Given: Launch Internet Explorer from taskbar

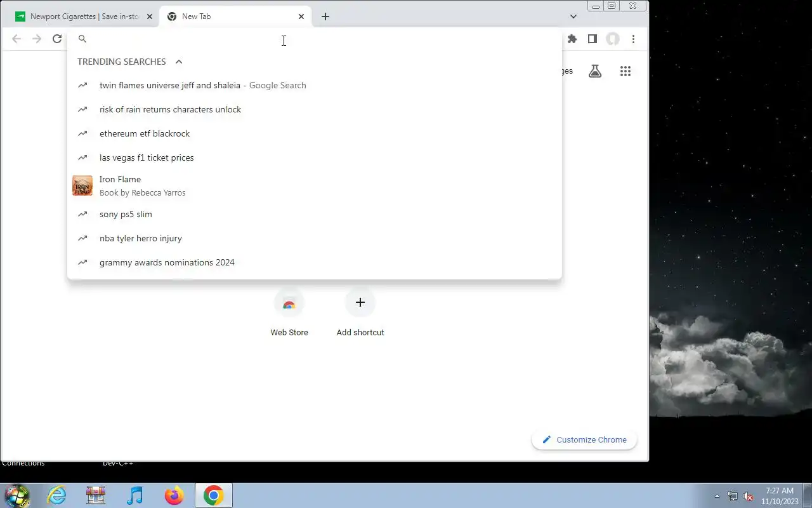Looking at the screenshot, I should click(57, 495).
